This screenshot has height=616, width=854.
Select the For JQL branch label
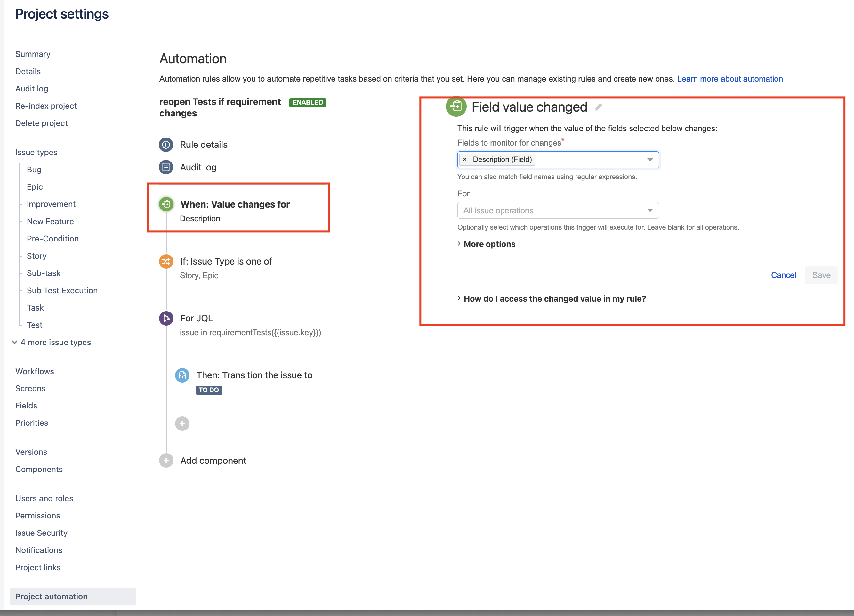click(x=197, y=318)
